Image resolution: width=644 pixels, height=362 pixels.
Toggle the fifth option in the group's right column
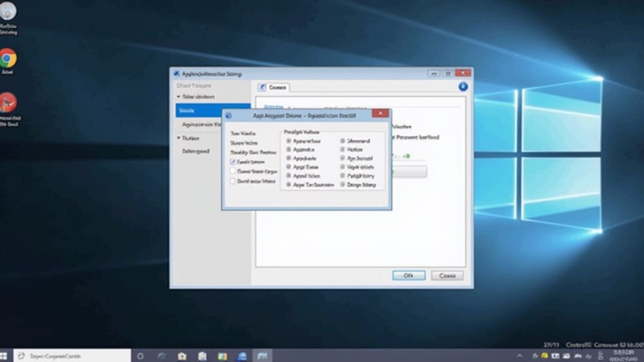(343, 176)
